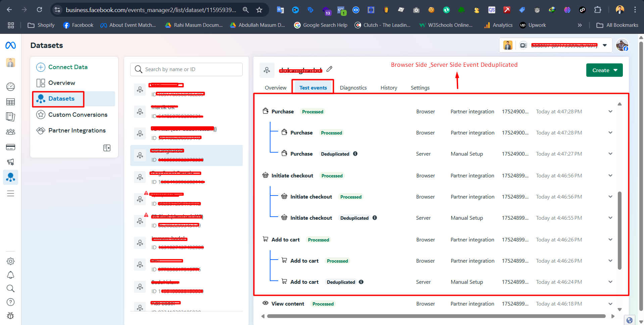Click the Meta logo icon

click(x=10, y=45)
